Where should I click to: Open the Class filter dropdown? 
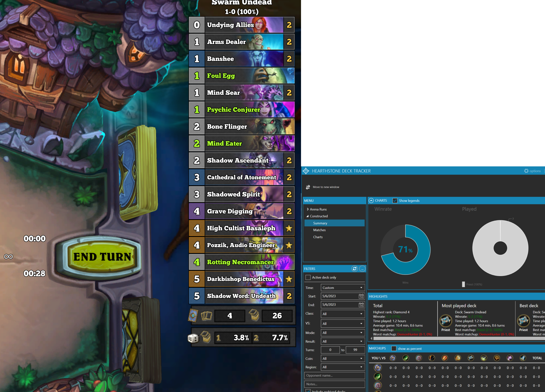tap(343, 314)
